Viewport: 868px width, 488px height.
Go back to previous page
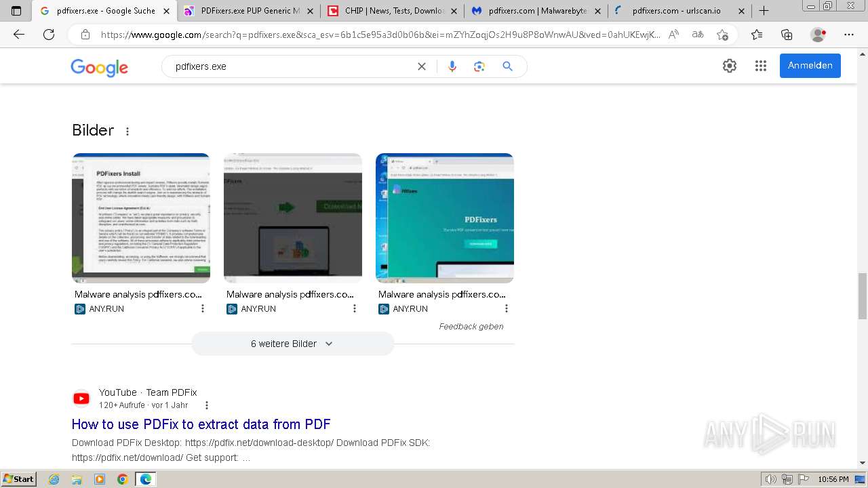pos(19,35)
